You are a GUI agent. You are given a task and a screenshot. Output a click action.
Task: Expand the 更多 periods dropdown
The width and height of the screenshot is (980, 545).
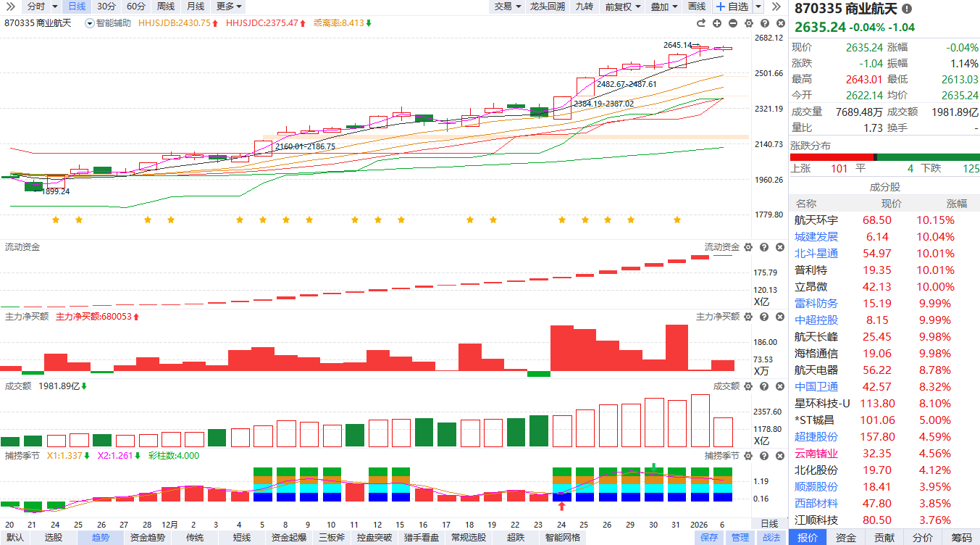(229, 7)
